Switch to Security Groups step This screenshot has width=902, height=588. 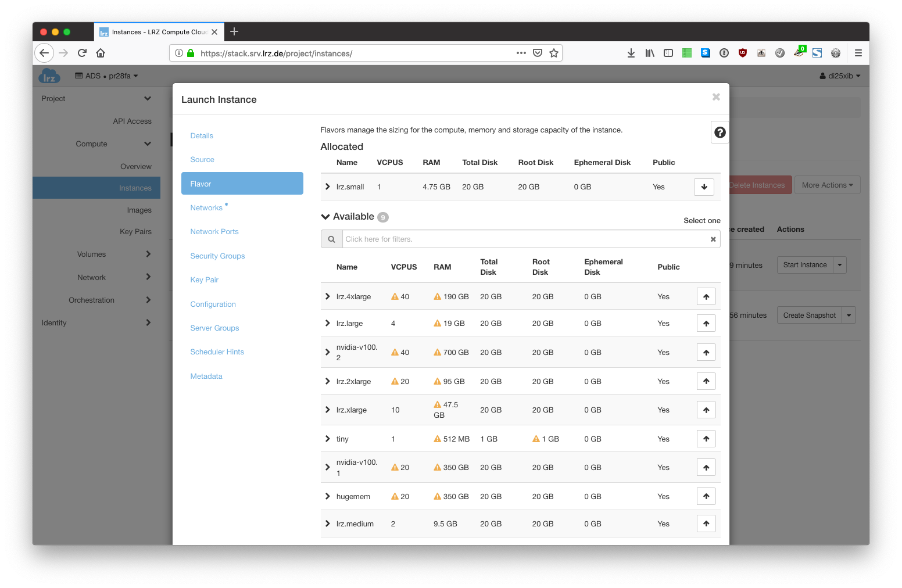tap(217, 256)
